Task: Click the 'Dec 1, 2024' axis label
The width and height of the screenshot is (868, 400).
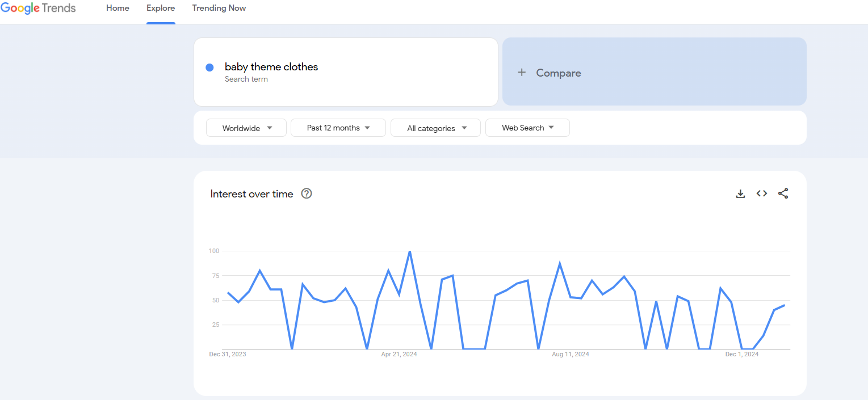Action: point(742,354)
